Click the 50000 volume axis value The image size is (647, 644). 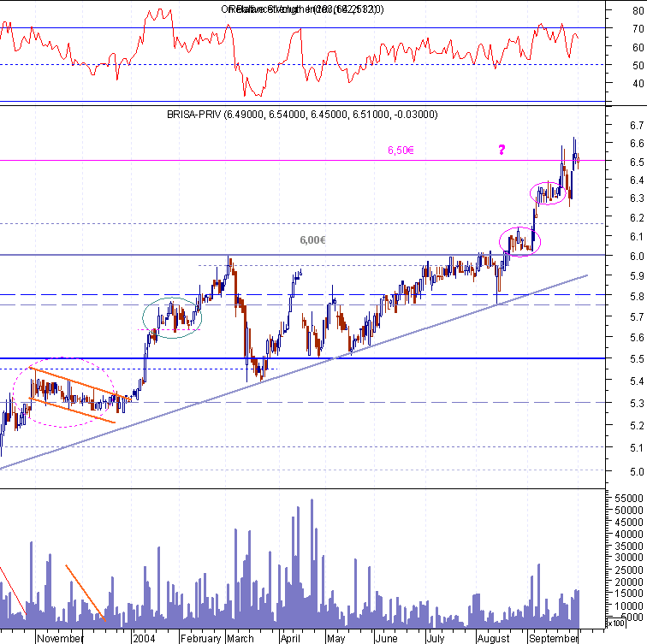tap(629, 510)
